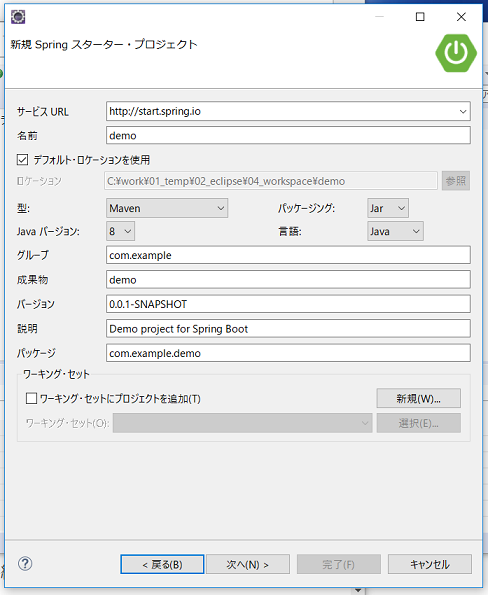
Task: Open the 言語 Java dropdown
Action: click(x=395, y=231)
